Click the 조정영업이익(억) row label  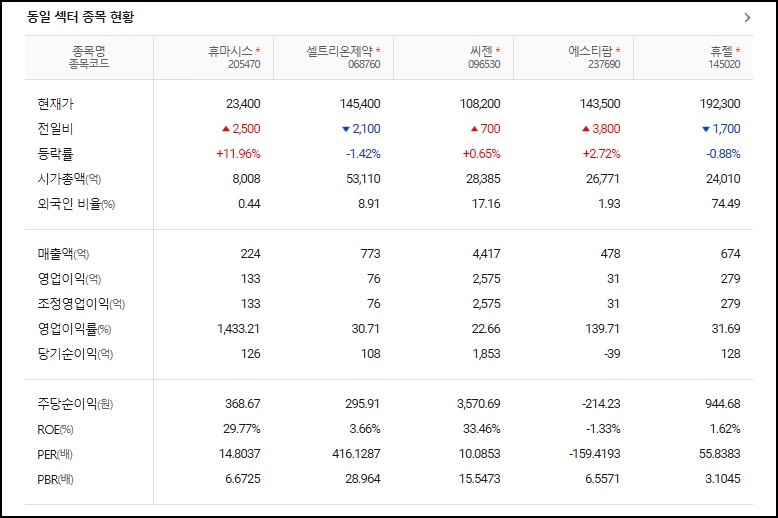coord(81,304)
